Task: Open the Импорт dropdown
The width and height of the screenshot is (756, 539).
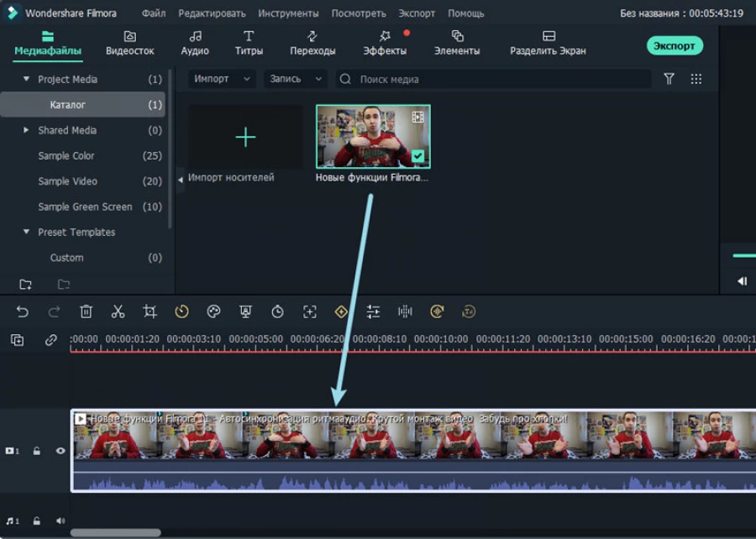Action: [x=223, y=79]
